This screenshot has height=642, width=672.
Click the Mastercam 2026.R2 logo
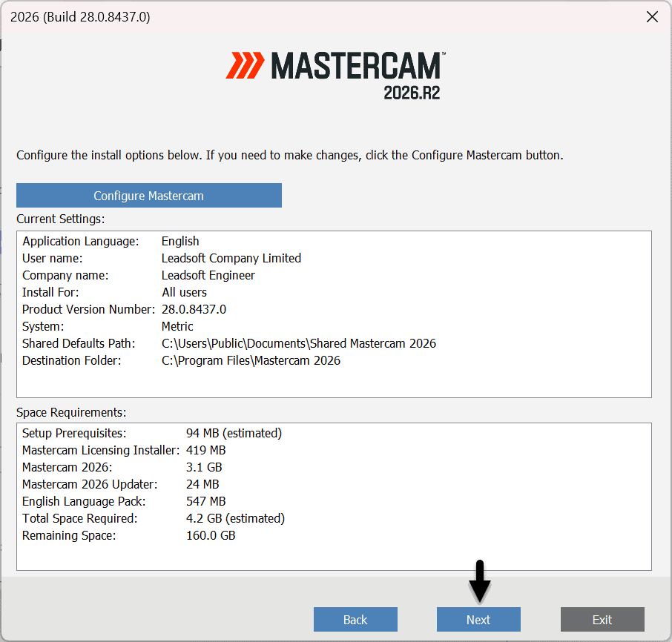335,76
